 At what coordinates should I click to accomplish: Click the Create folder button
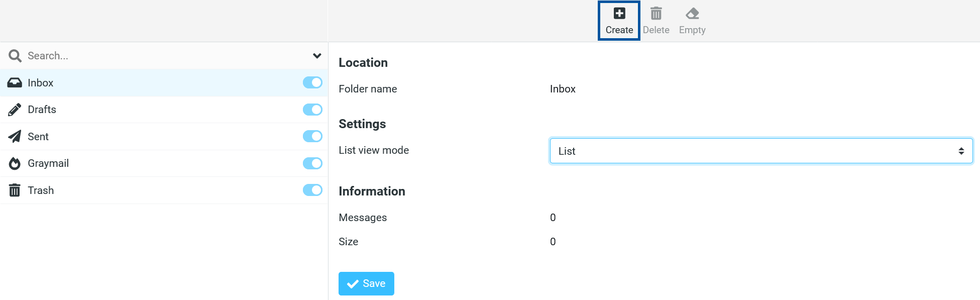pos(619,21)
